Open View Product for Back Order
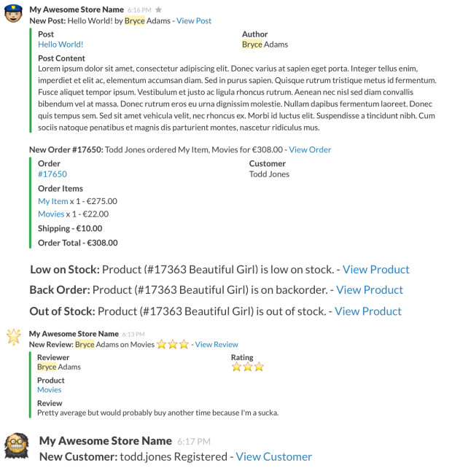Viewport: 452px width, 476px height. point(369,289)
